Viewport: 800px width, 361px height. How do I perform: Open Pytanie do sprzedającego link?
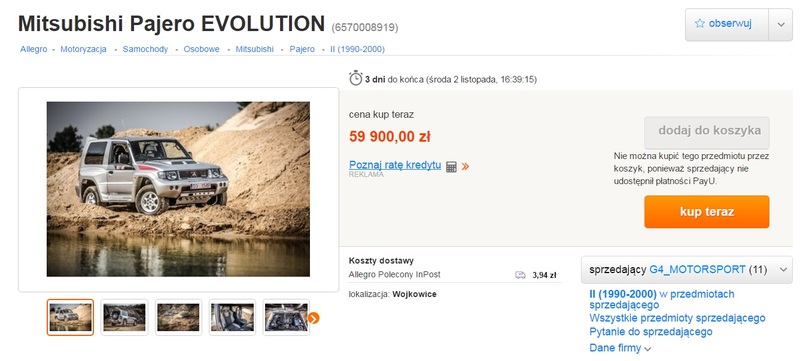click(651, 332)
